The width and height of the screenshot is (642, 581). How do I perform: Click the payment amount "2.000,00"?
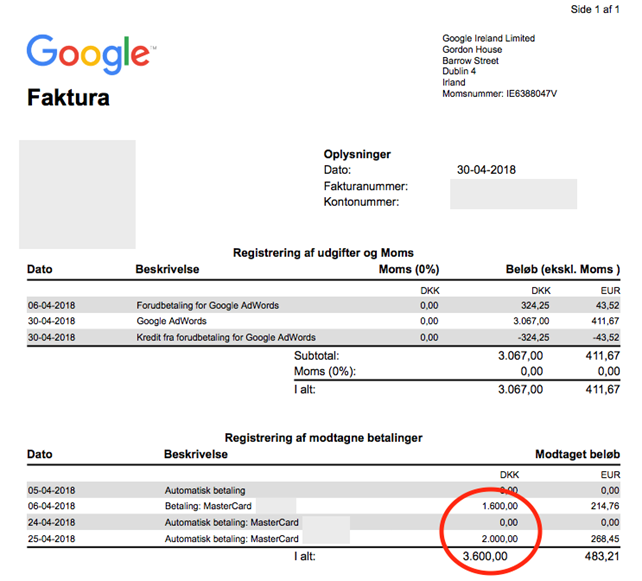[500, 539]
